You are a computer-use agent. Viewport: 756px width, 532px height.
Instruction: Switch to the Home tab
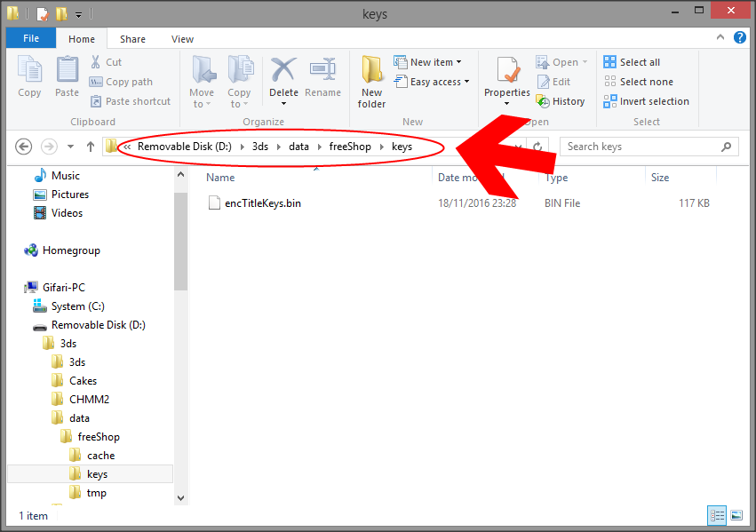point(82,39)
